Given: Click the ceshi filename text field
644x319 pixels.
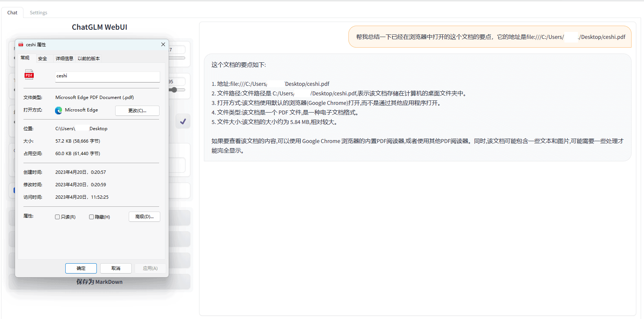Looking at the screenshot, I should pos(107,76).
